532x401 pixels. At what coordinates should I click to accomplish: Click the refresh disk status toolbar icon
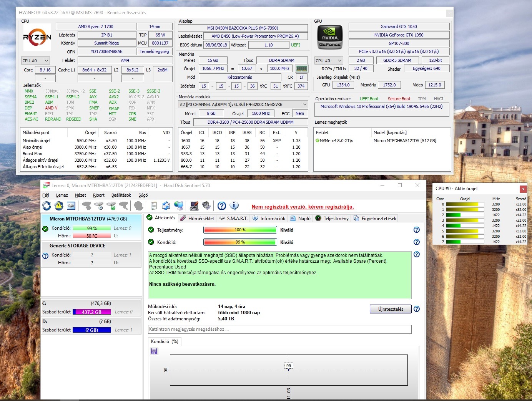point(47,206)
